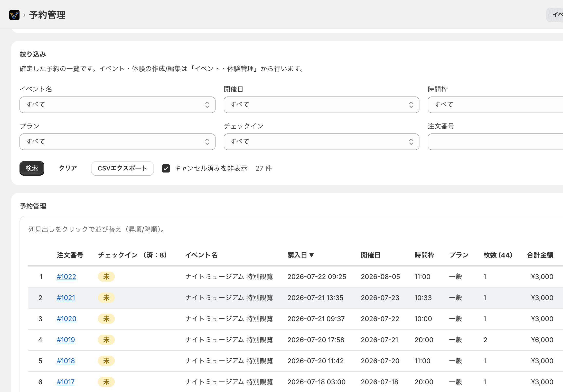Click the クリア button

tap(68, 168)
